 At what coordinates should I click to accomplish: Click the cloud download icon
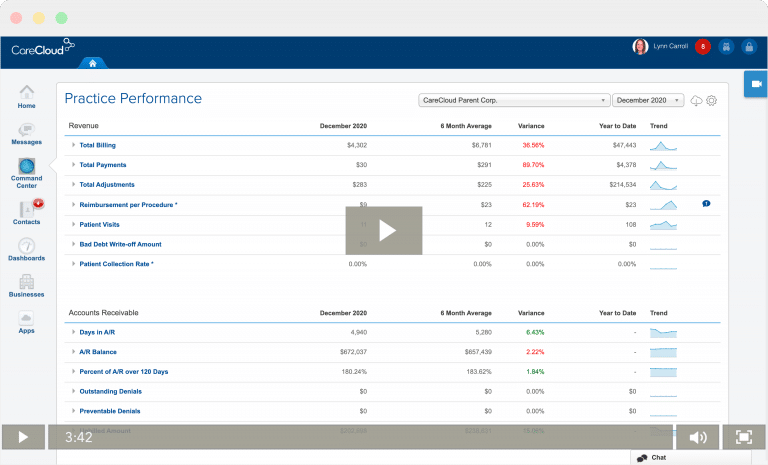[697, 100]
